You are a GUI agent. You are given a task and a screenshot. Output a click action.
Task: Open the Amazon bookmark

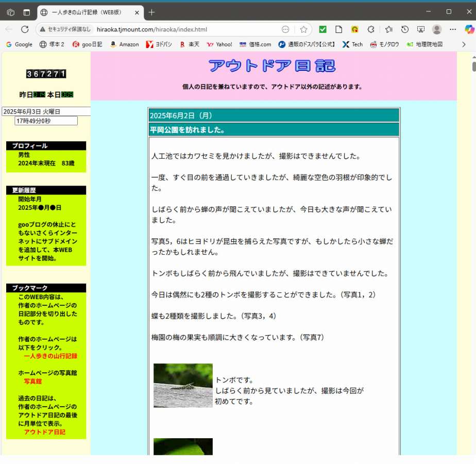(124, 44)
